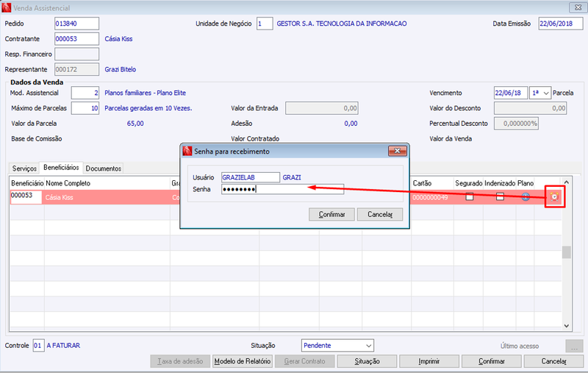Viewport: 588px width, 373px height.
Task: Click the Percentual Desconto field
Action: (516, 124)
